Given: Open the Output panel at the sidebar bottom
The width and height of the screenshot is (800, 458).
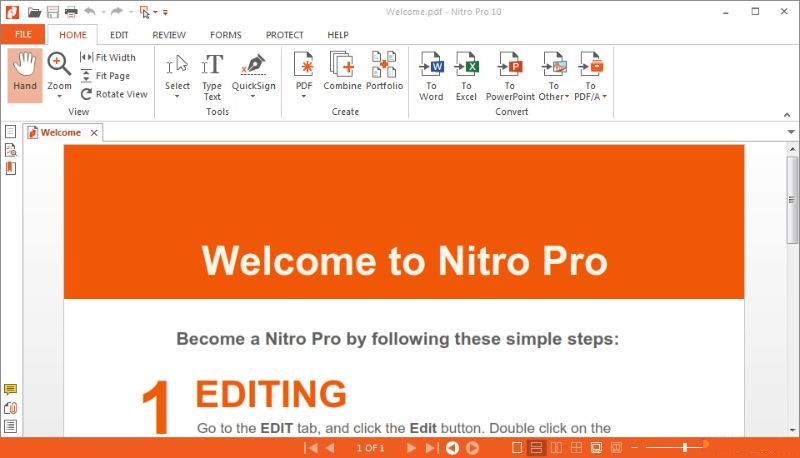Looking at the screenshot, I should 10,426.
